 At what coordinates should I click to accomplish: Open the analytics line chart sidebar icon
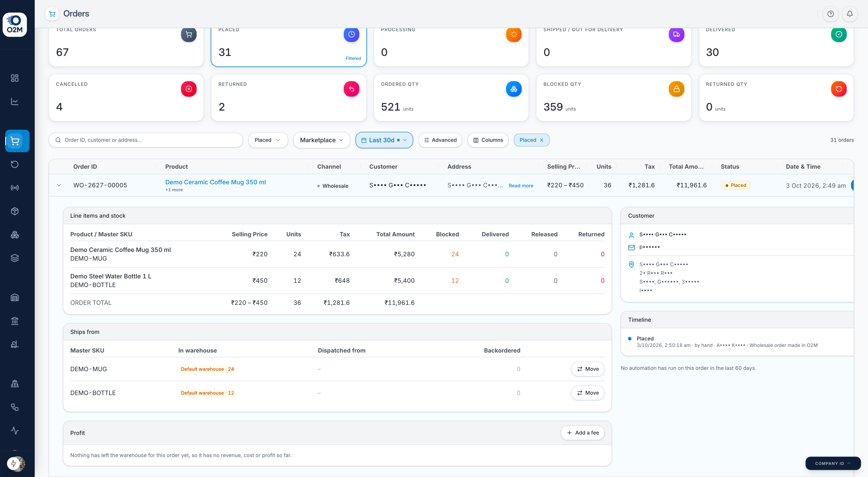pyautogui.click(x=15, y=101)
